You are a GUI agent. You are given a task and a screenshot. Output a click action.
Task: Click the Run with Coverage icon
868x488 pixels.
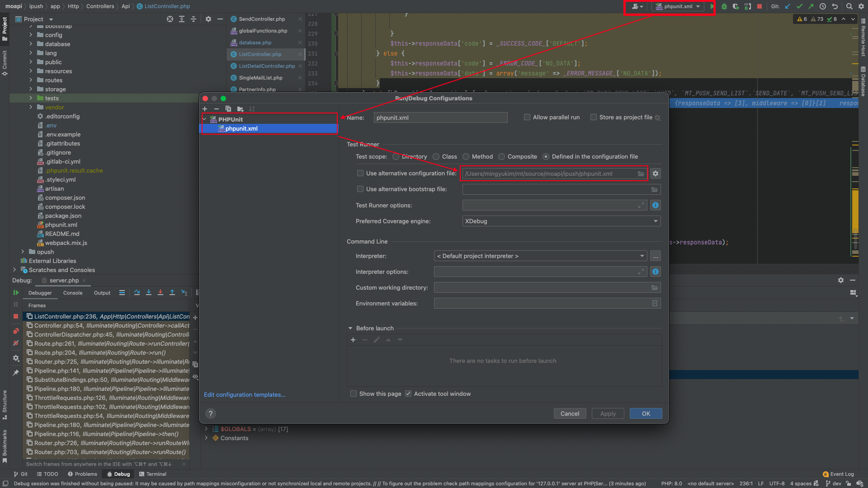736,6
